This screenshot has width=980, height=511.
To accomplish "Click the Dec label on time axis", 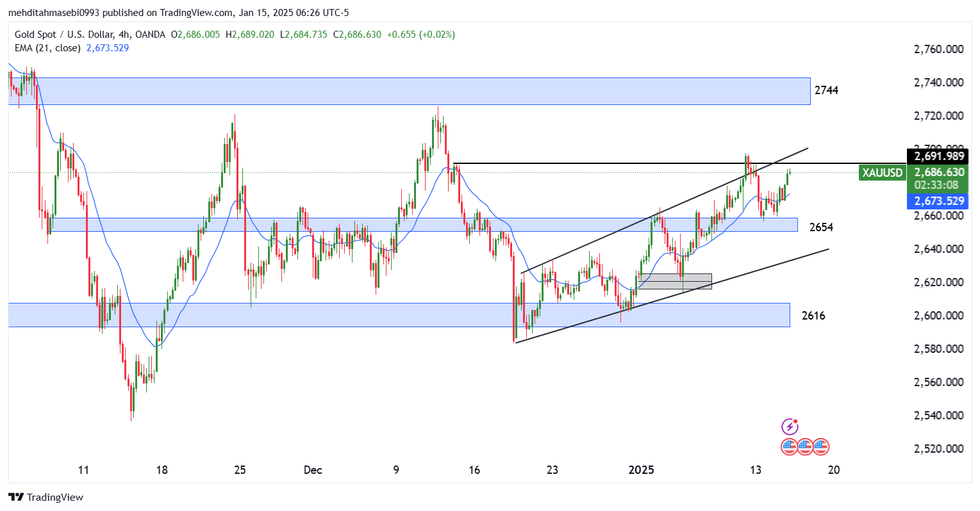I will pyautogui.click(x=313, y=470).
